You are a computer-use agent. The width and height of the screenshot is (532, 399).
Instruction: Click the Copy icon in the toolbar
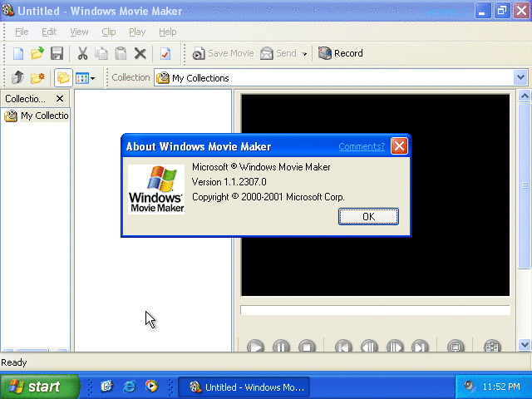101,53
